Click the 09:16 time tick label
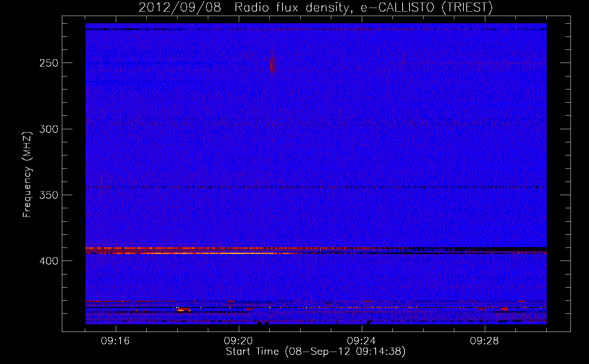Screen dimensions: 589x364 (115, 341)
